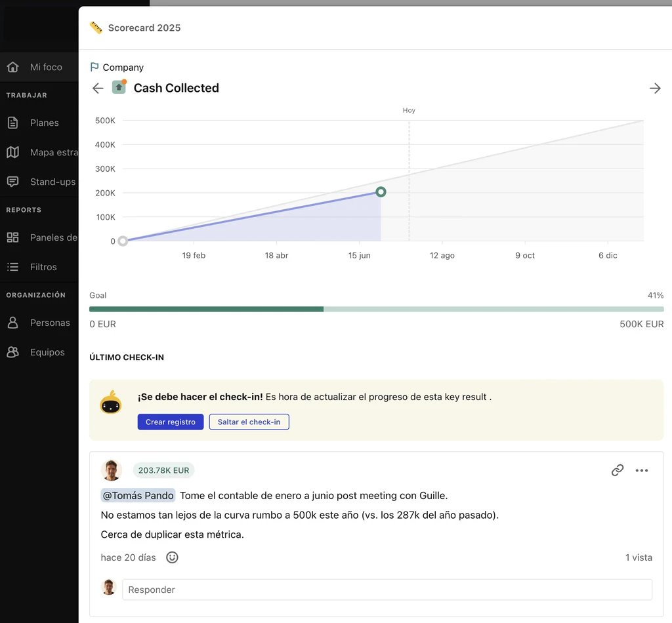Go to next key result arrow
672x623 pixels.
click(x=655, y=89)
